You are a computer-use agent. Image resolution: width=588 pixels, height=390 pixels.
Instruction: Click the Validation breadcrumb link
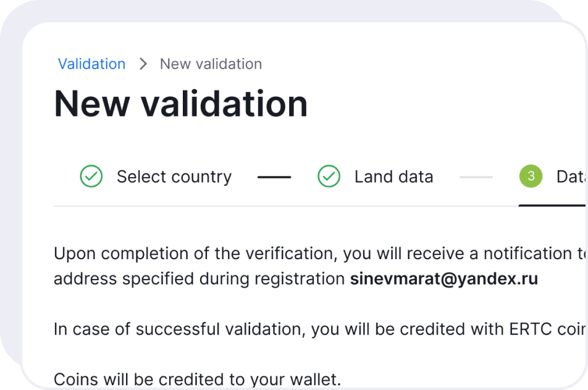coord(91,64)
